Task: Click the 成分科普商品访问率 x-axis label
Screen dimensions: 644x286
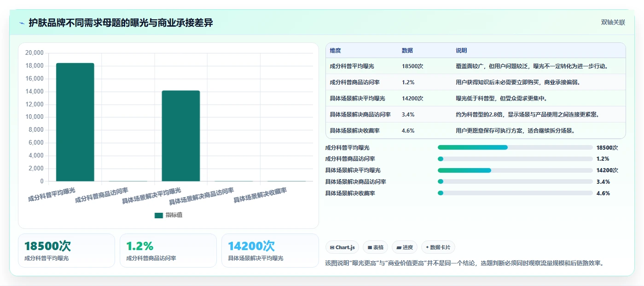Action: tap(102, 195)
